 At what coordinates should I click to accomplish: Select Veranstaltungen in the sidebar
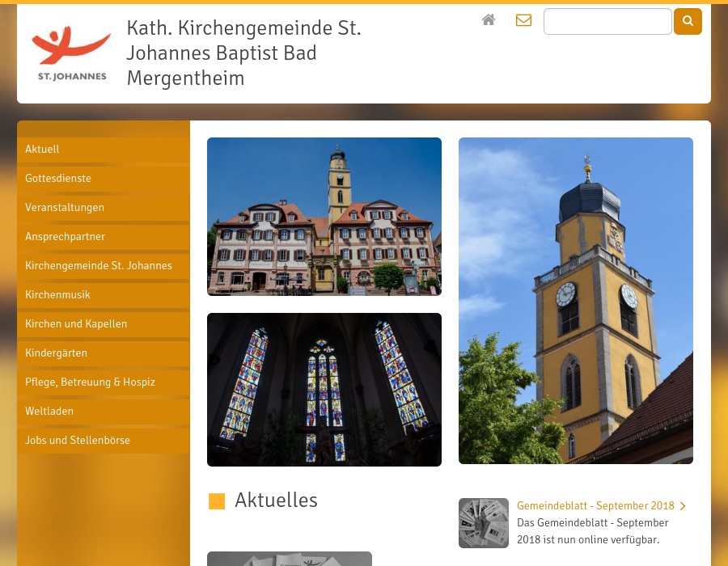(x=65, y=207)
